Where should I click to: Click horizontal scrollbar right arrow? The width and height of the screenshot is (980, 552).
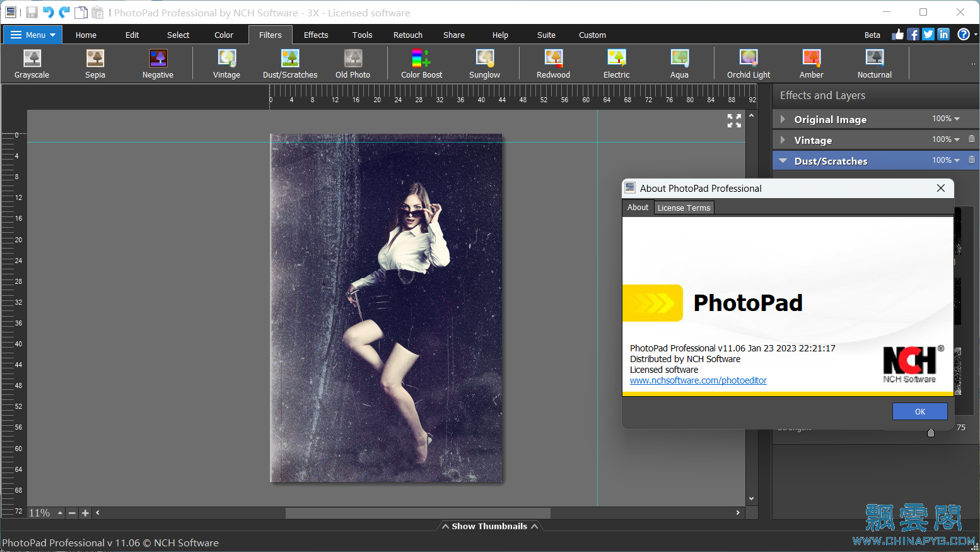pyautogui.click(x=738, y=513)
